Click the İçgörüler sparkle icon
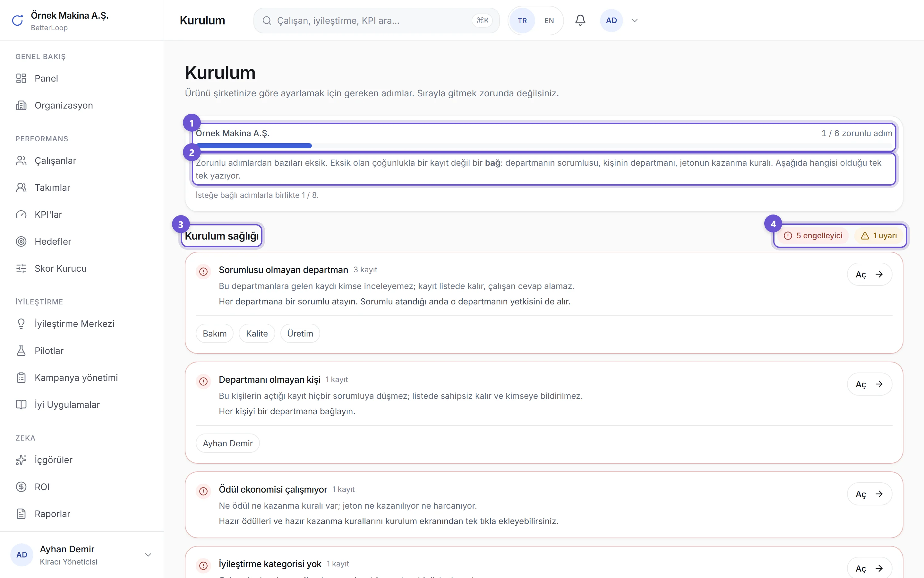The image size is (924, 578). pyautogui.click(x=21, y=460)
